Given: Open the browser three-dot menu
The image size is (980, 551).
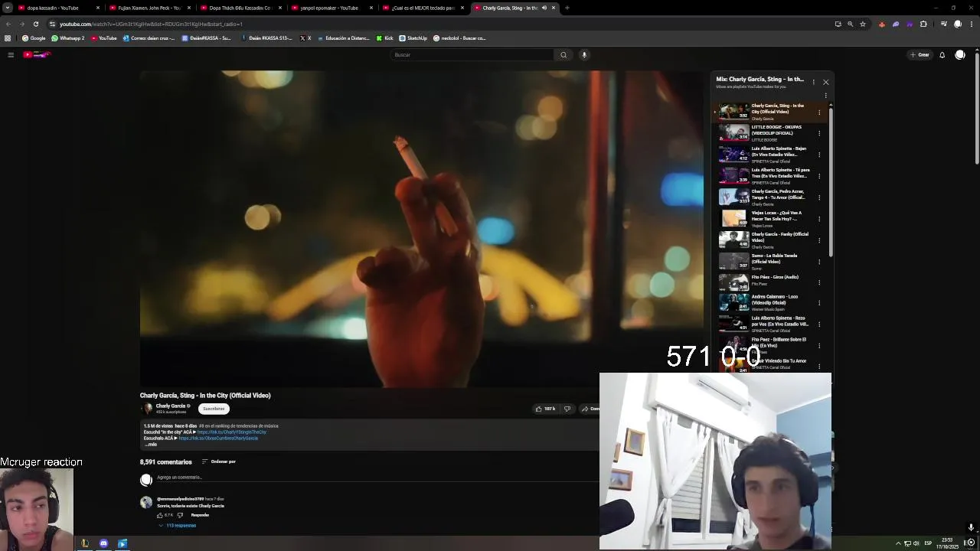Looking at the screenshot, I should tap(972, 24).
